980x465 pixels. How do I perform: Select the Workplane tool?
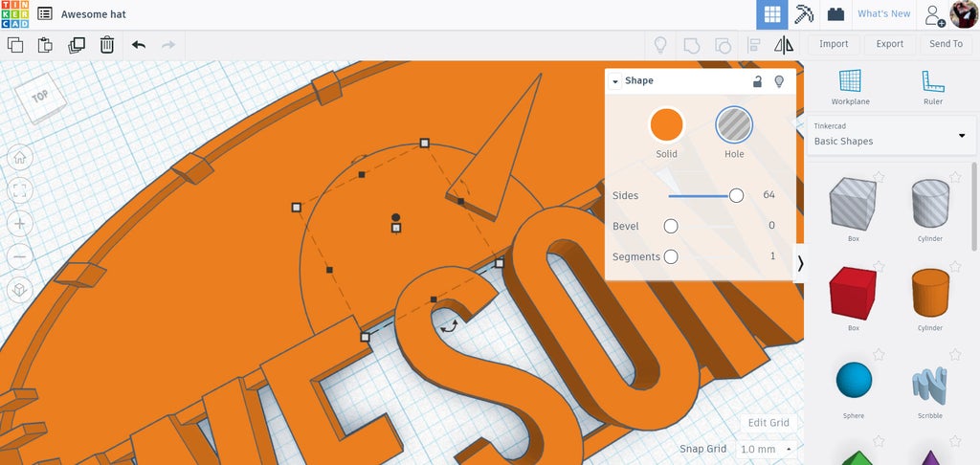pos(850,87)
